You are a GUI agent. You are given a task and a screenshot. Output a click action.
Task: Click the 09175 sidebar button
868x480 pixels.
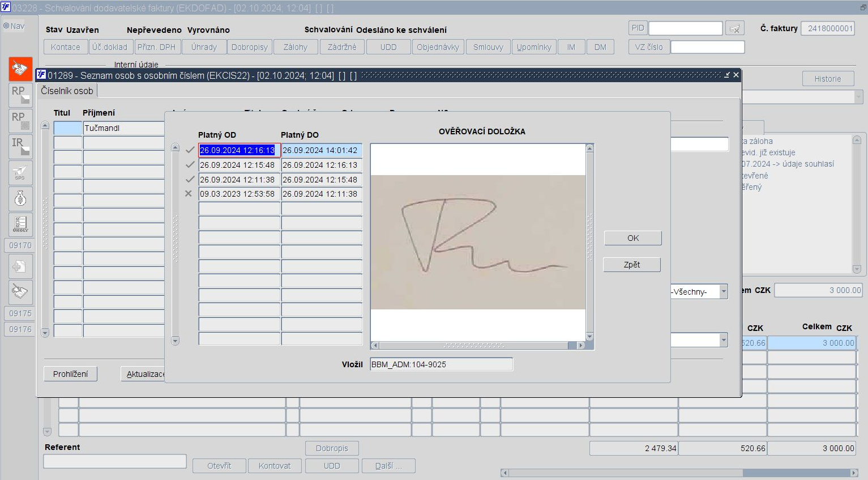pyautogui.click(x=20, y=313)
